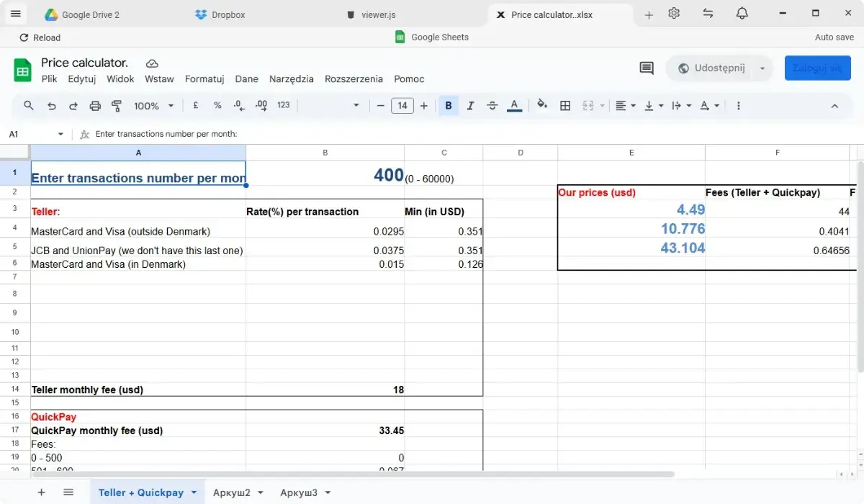Open the comments history icon
This screenshot has width=864, height=504.
(x=647, y=68)
